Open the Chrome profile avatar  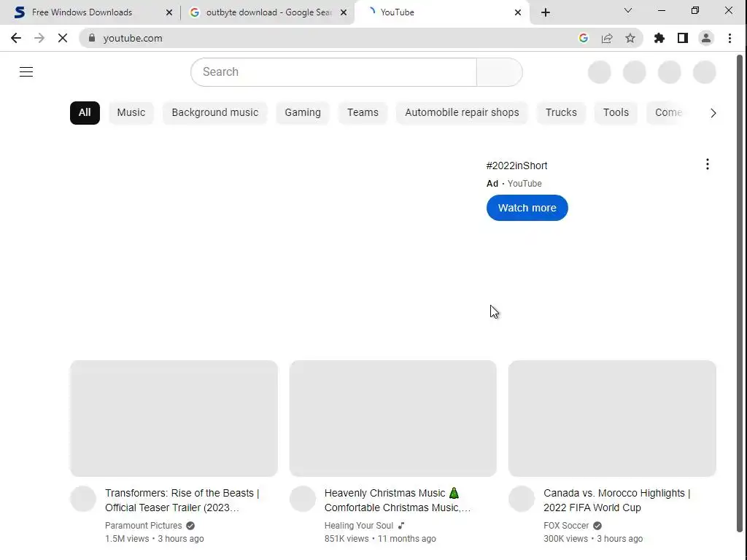pyautogui.click(x=706, y=38)
